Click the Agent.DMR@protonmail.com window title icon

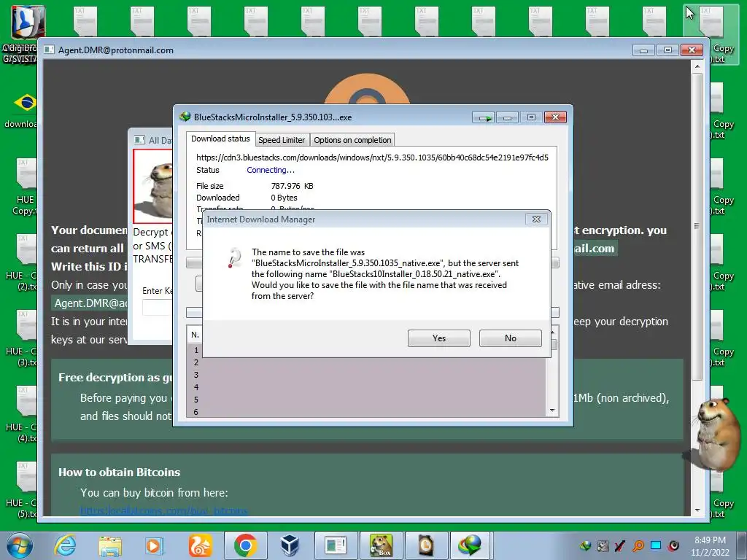click(x=49, y=50)
